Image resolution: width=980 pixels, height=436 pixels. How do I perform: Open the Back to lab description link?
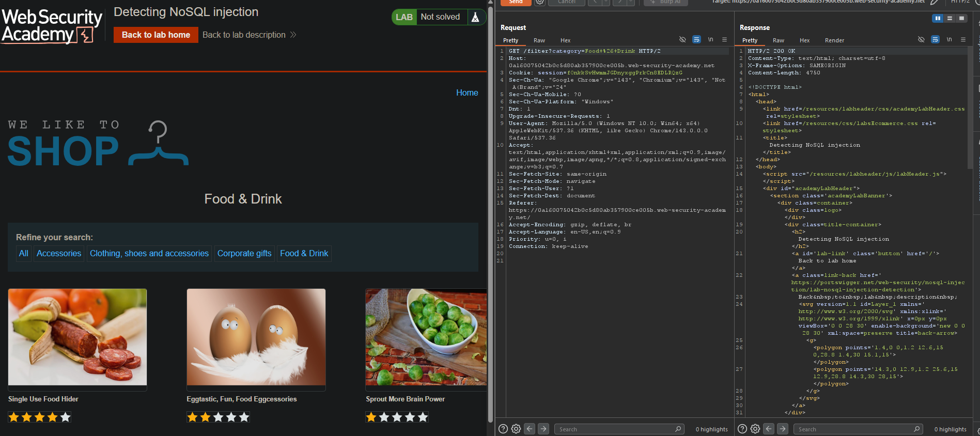tap(249, 35)
